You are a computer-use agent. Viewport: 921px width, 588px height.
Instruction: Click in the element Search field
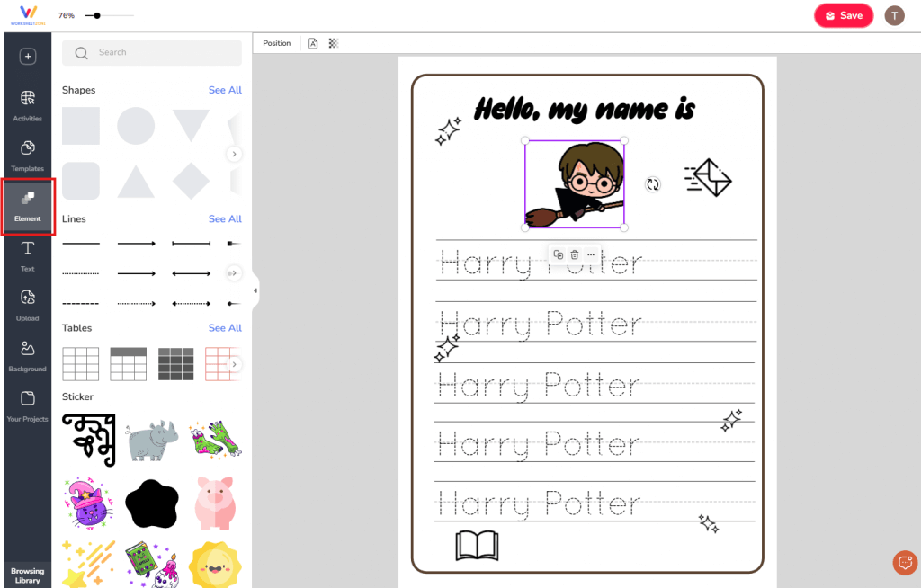pos(151,52)
